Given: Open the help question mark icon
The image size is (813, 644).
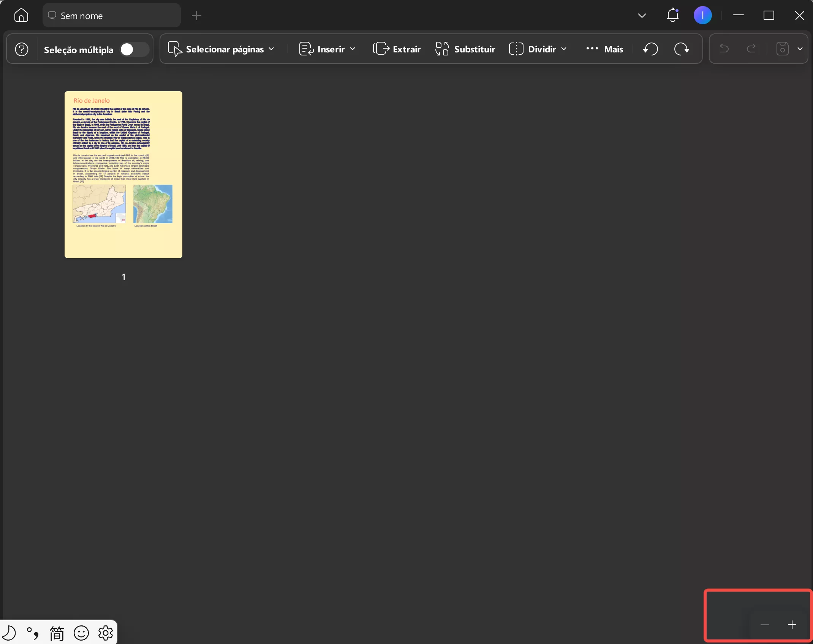Looking at the screenshot, I should (x=22, y=49).
